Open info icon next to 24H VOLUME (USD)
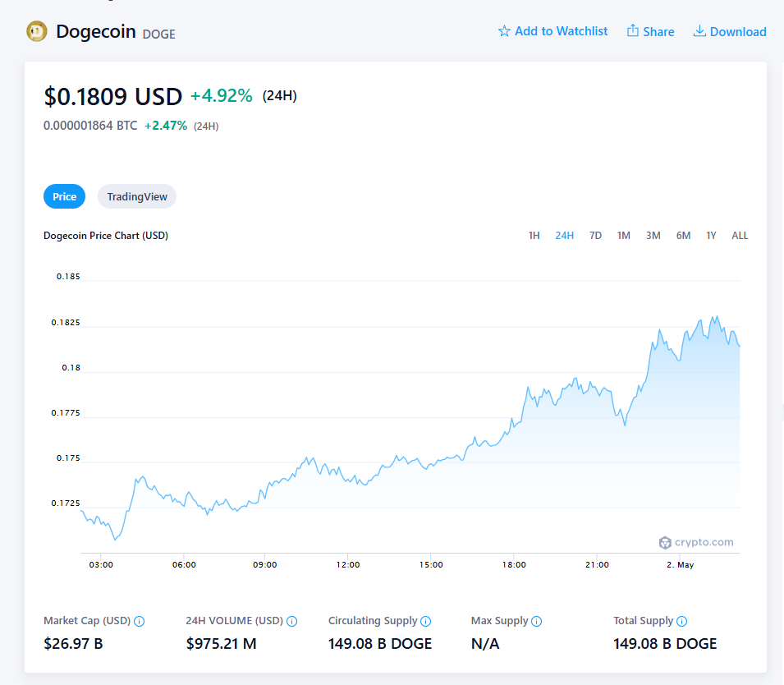Screen dimensions: 784x685 pyautogui.click(x=292, y=621)
